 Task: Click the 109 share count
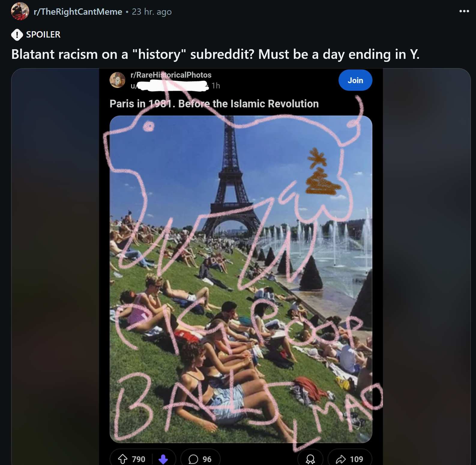click(x=357, y=459)
